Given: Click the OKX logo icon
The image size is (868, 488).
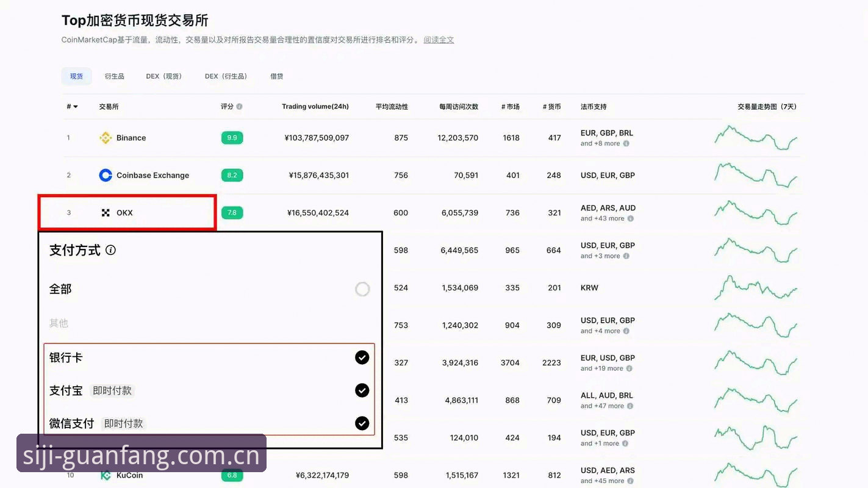Looking at the screenshot, I should pos(106,213).
